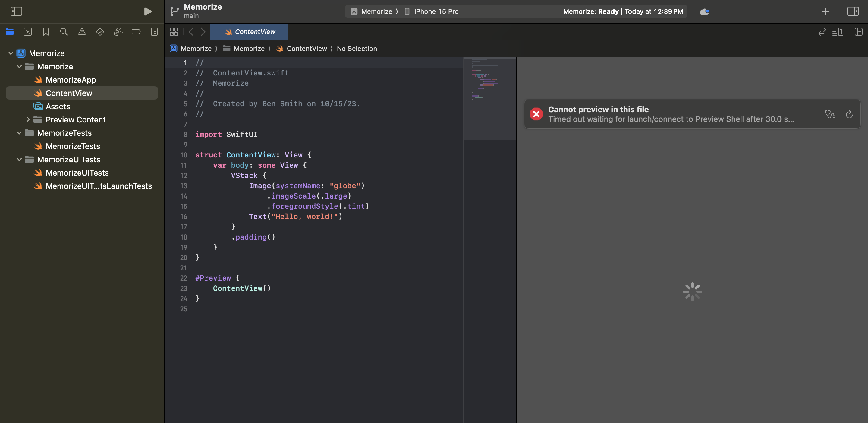Open the breakpoint navigator icon
Screen dimensions: 868x423
(136, 32)
